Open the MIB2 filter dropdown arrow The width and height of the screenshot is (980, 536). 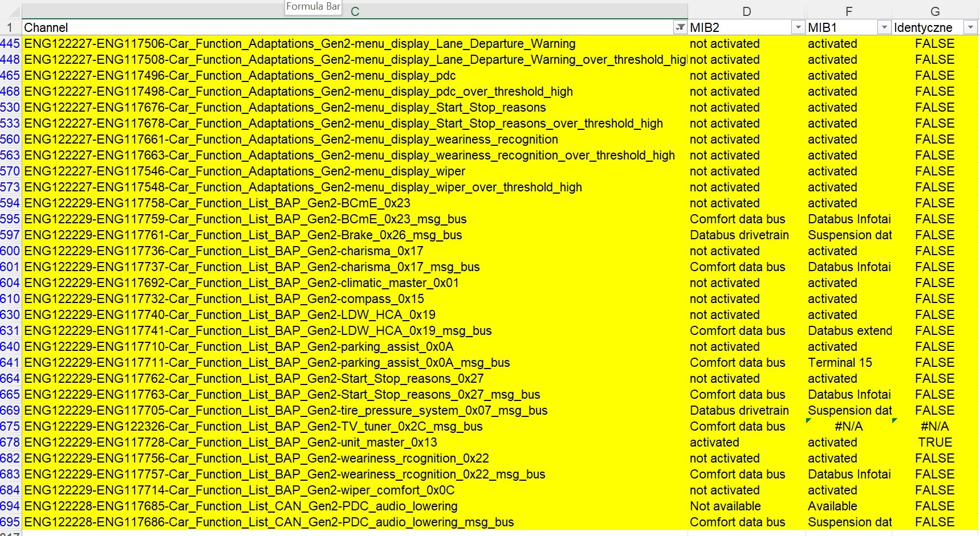tap(798, 27)
